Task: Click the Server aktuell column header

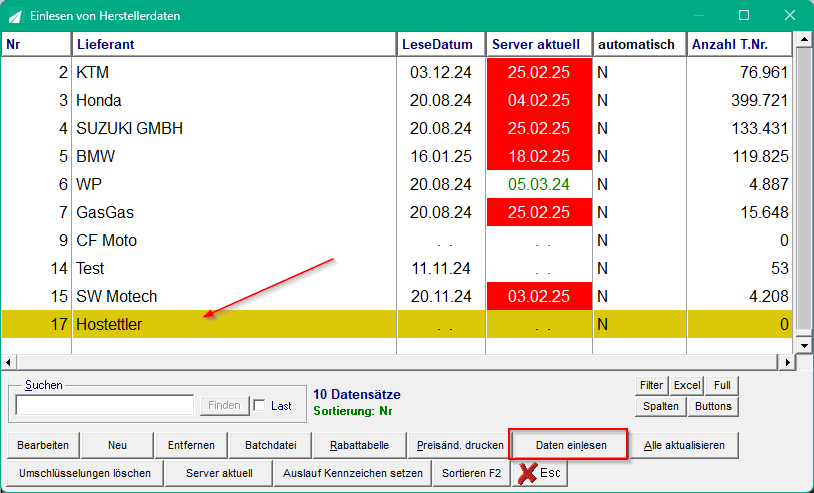Action: click(539, 45)
